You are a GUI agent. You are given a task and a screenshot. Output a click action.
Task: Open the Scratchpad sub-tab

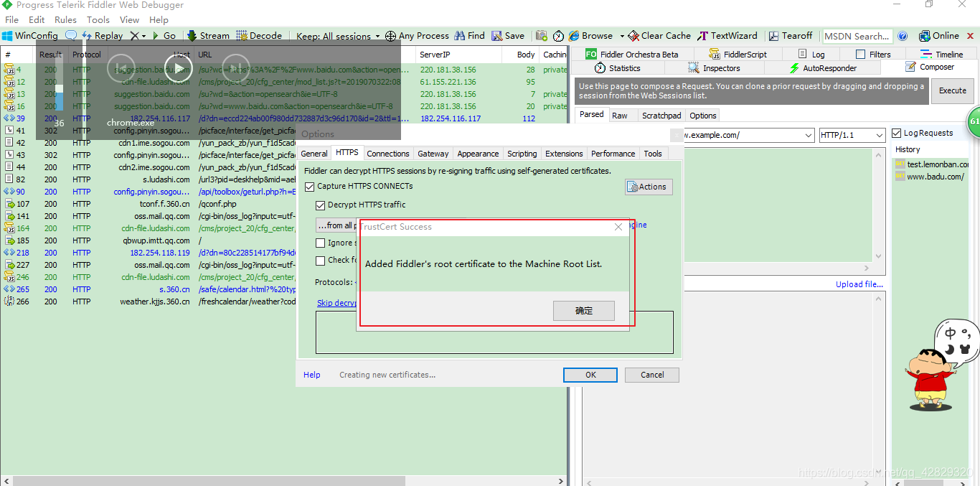(661, 115)
